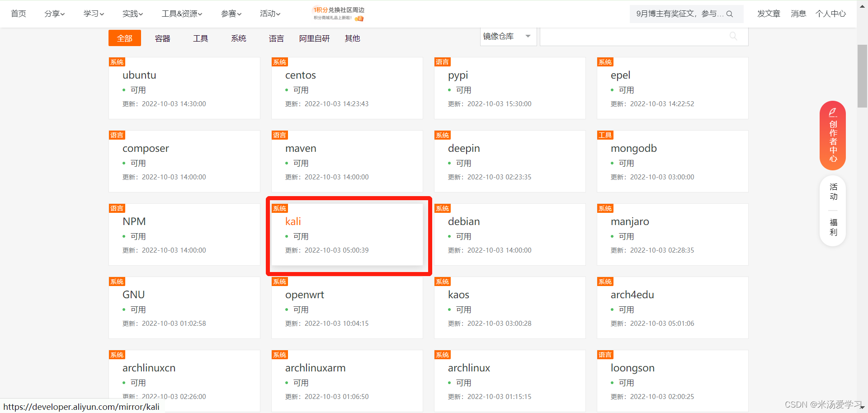Open the centos mirror card
Viewport: 868px width, 413px height.
pos(347,88)
